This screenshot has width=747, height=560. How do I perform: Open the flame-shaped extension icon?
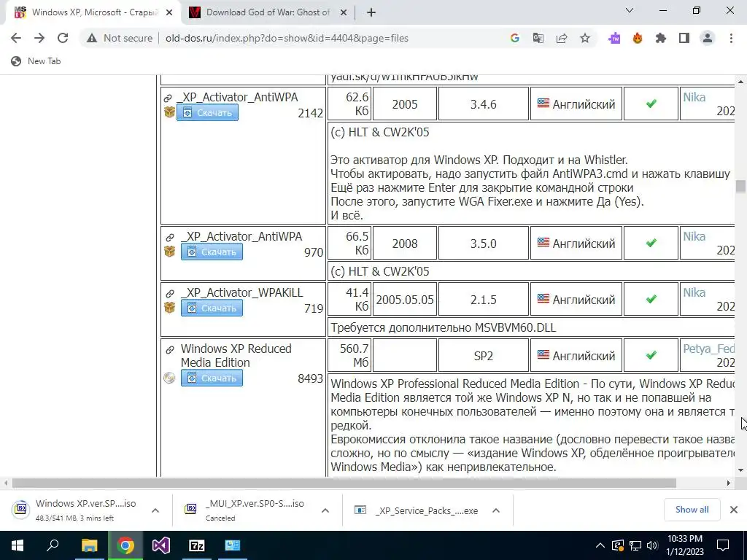(638, 38)
